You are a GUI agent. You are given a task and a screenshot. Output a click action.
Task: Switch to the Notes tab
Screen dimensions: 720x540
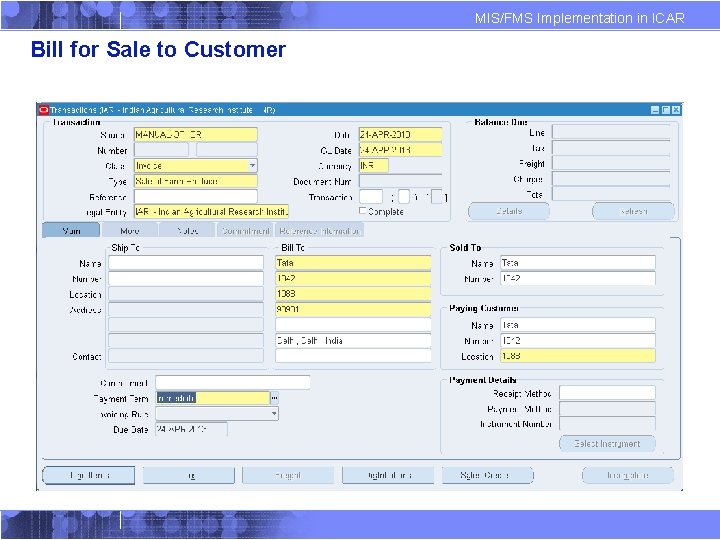(x=187, y=230)
